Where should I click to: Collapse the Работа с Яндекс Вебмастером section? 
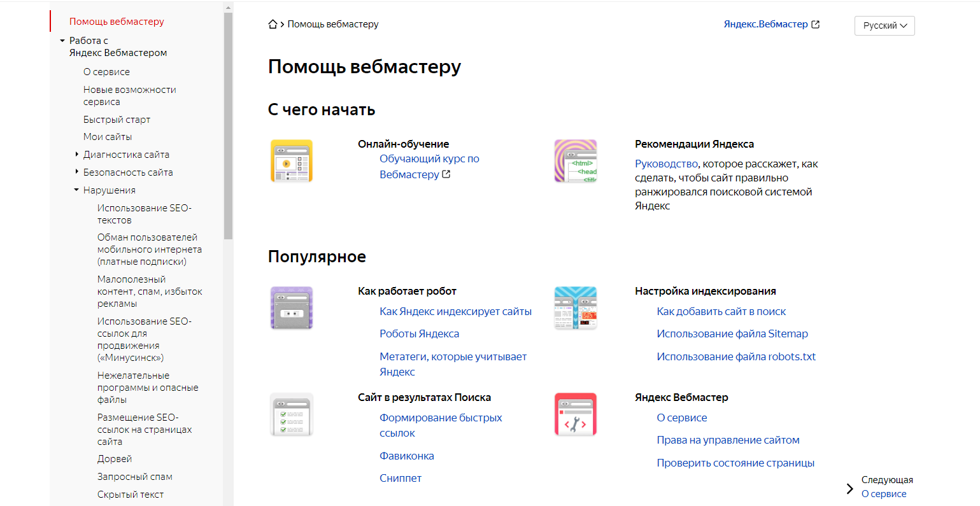(62, 41)
